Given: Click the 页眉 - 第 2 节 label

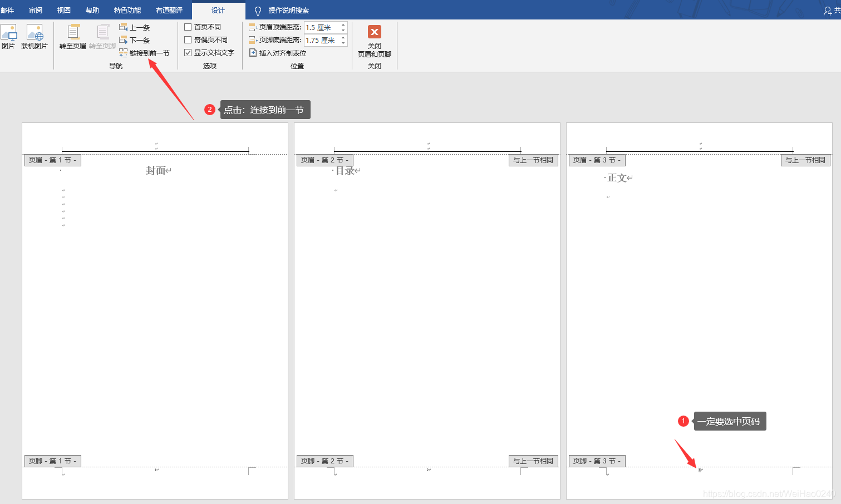Looking at the screenshot, I should coord(325,160).
